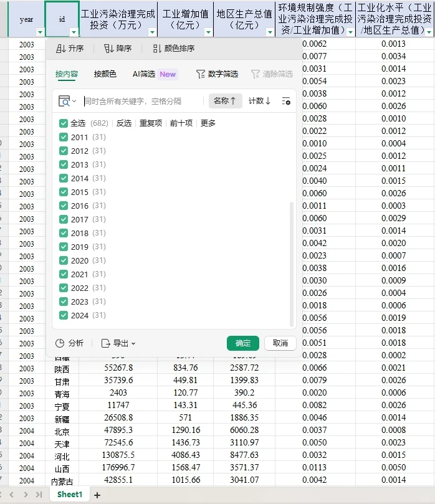The height and width of the screenshot is (504, 435).
Task: Sort list by 计数
Action: [259, 101]
